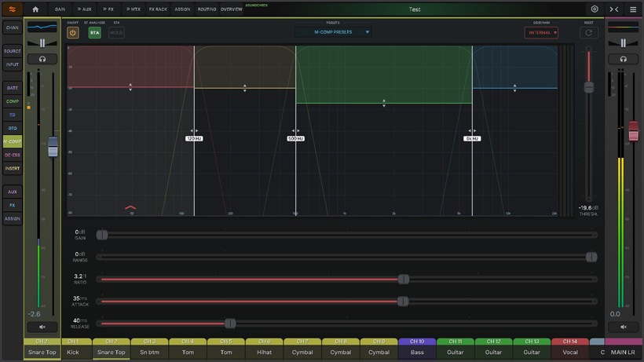Select the M-COMP sidebar item
644x362 pixels.
[x=13, y=141]
